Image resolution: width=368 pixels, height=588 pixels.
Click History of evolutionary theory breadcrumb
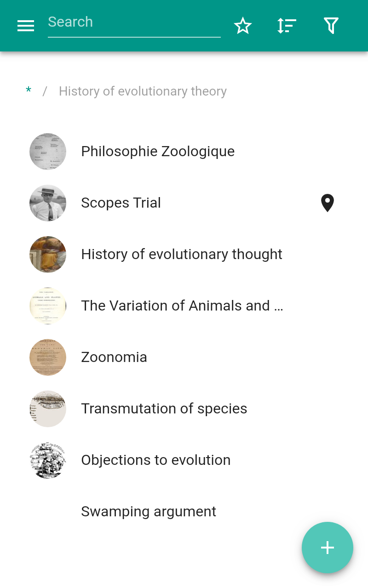143,91
